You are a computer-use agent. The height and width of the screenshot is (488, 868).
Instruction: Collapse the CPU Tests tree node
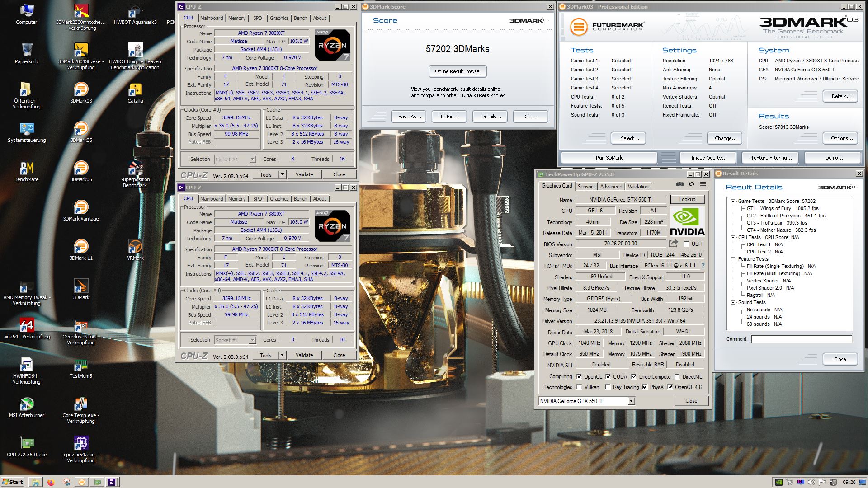(x=733, y=237)
